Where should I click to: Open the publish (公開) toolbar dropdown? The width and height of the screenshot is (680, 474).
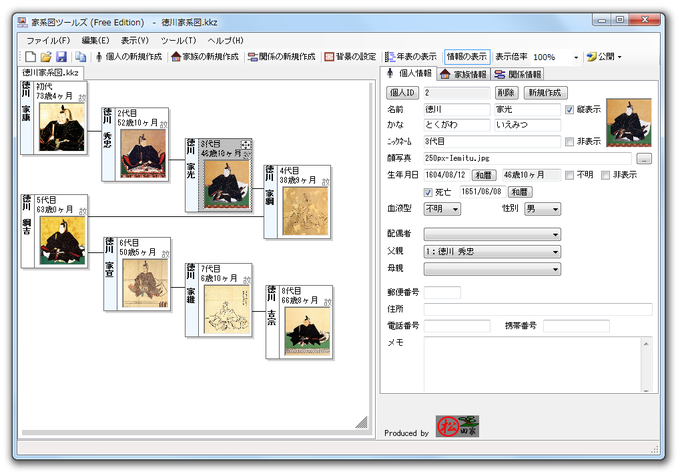(604, 57)
